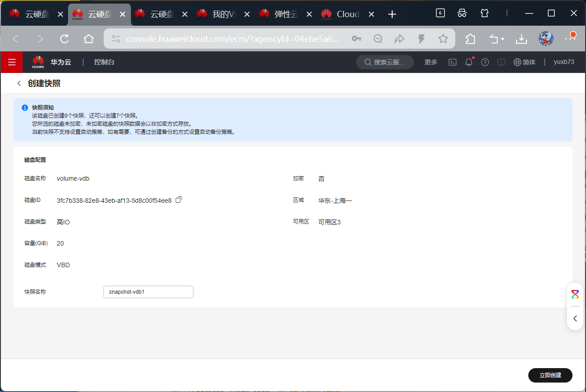The image size is (586, 392).
Task: Click the 搜索云服务 search box
Action: click(385, 62)
